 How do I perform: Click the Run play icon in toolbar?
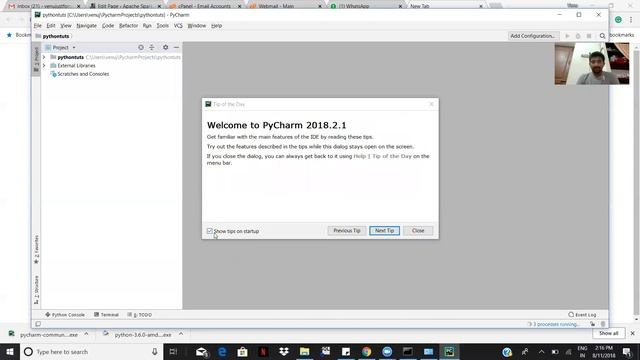[x=567, y=36]
